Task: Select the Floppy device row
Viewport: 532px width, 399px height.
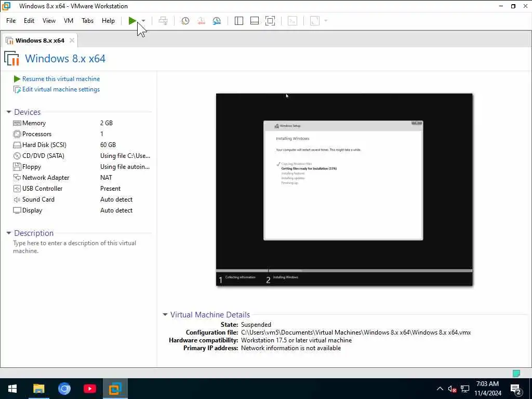Action: tap(82, 167)
